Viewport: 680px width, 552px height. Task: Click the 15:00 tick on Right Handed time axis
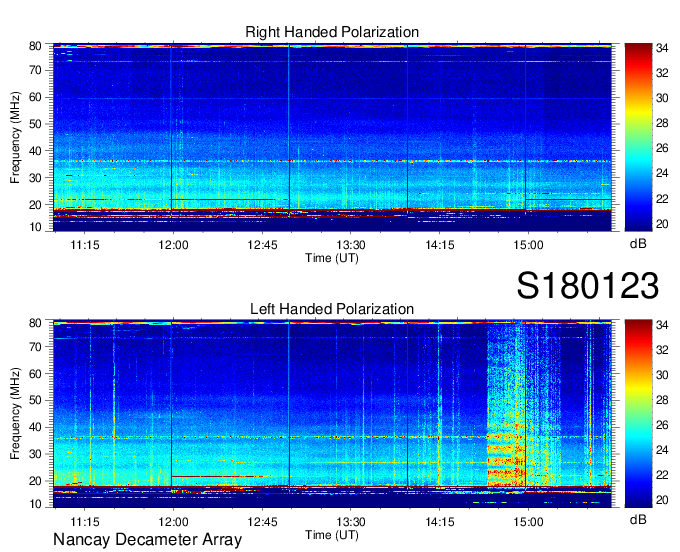pos(528,245)
